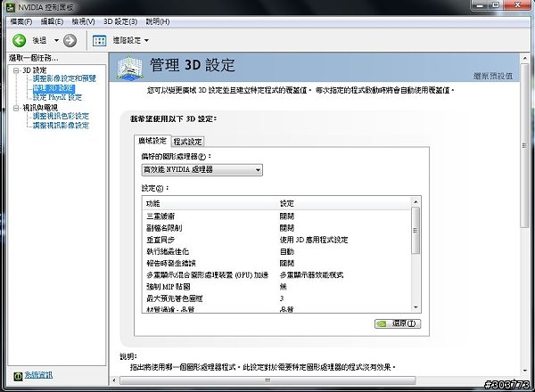The width and height of the screenshot is (535, 392).
Task: Click main pane scroll down arrow
Action: [525, 371]
